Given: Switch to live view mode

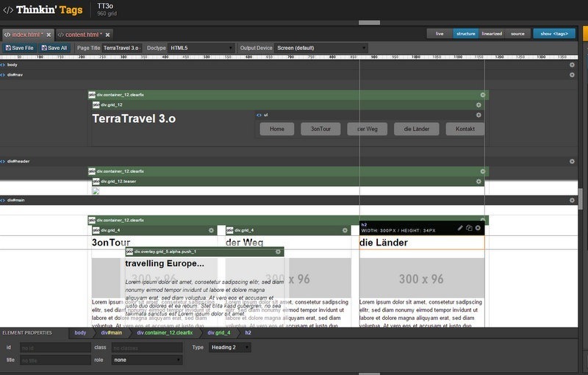Looking at the screenshot, I should (x=440, y=34).
